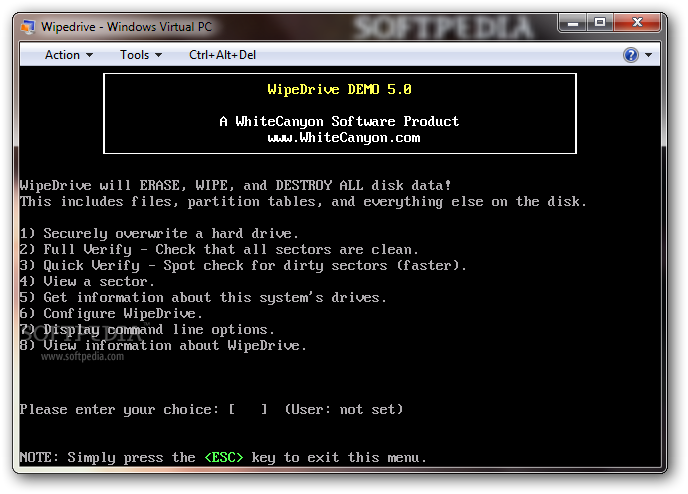
Task: Click the 'WipeDrive will ERASE, WIPE' warning line
Action: [235, 186]
